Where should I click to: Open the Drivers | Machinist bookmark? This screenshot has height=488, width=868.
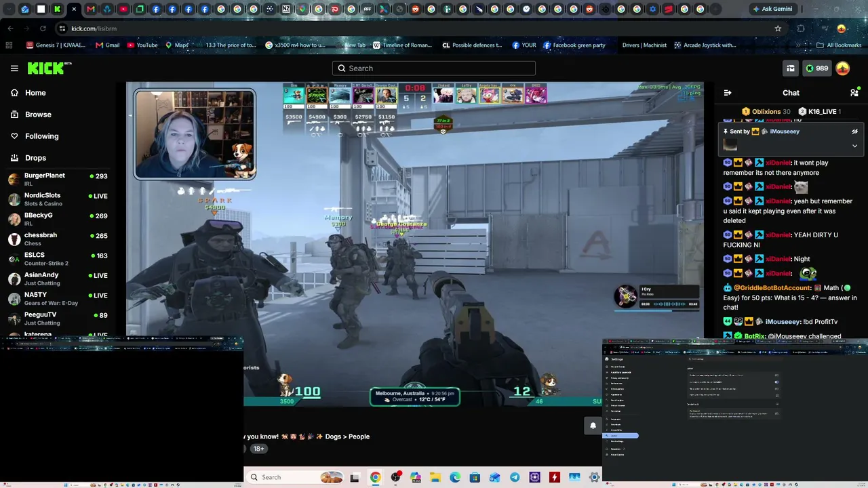644,45
